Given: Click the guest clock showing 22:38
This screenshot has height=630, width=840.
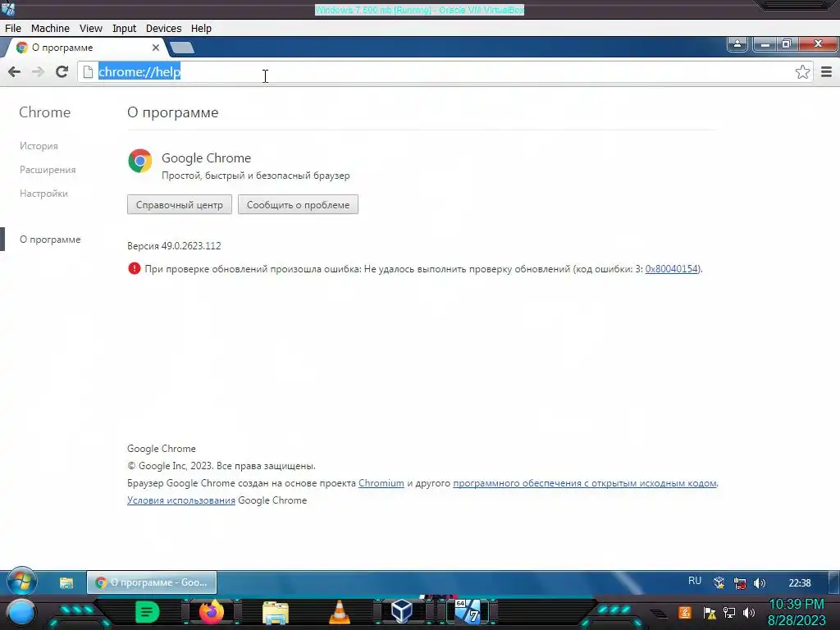Looking at the screenshot, I should point(799,583).
